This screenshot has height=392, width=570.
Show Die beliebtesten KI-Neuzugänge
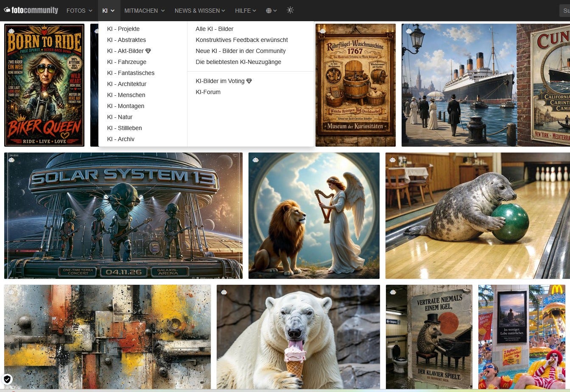238,62
